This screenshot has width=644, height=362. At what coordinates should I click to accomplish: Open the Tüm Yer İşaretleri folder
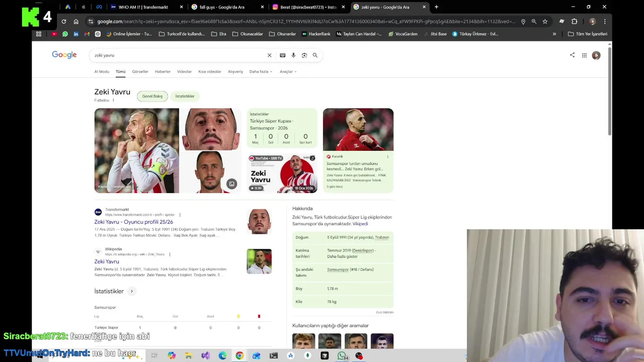point(588,34)
